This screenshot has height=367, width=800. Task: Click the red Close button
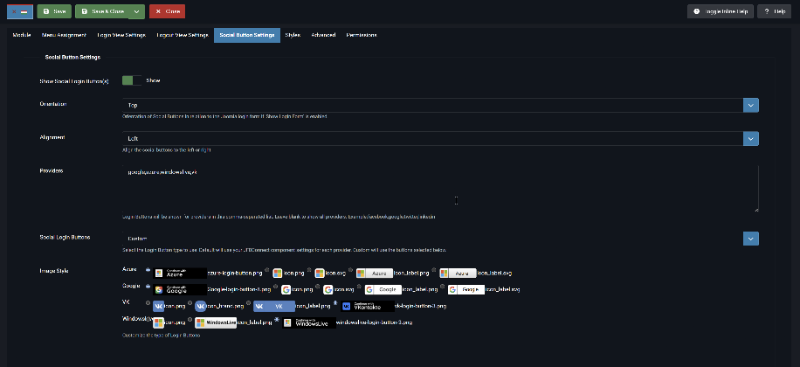167,11
